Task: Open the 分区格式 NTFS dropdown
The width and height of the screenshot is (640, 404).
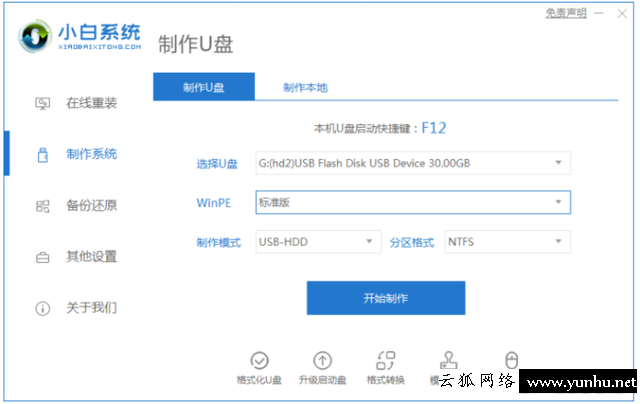Action: (x=507, y=242)
